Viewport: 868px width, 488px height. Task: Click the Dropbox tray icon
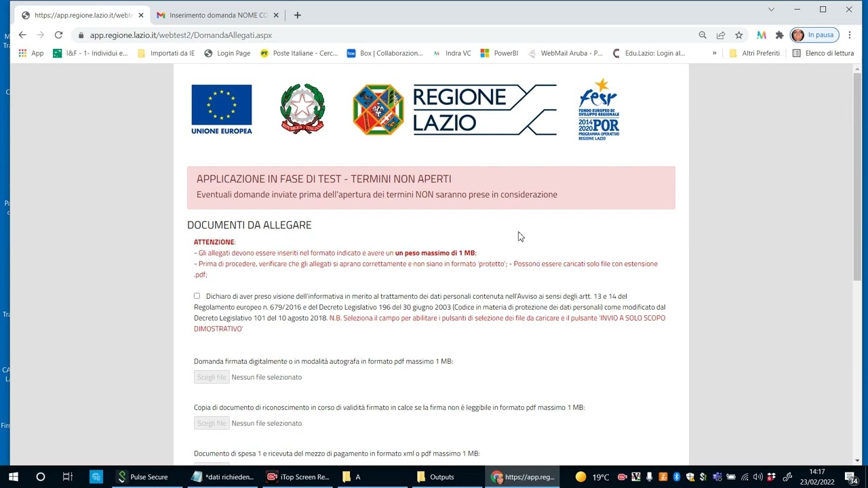click(x=772, y=477)
